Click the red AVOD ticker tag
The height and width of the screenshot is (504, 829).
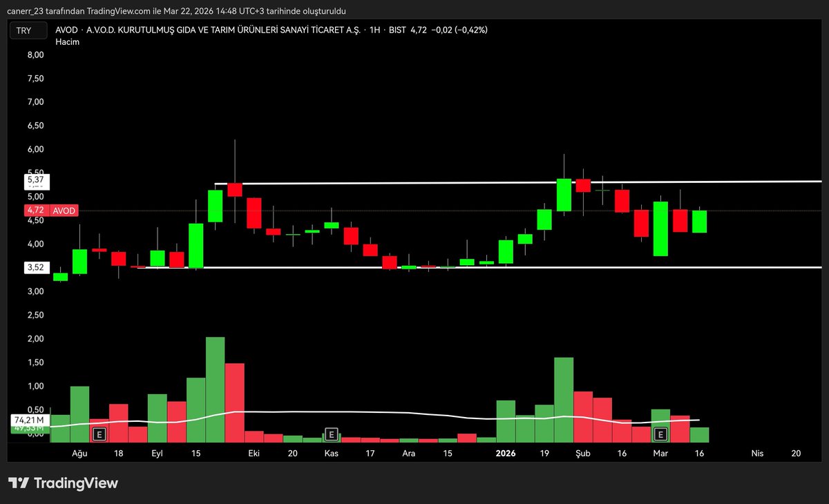63,210
